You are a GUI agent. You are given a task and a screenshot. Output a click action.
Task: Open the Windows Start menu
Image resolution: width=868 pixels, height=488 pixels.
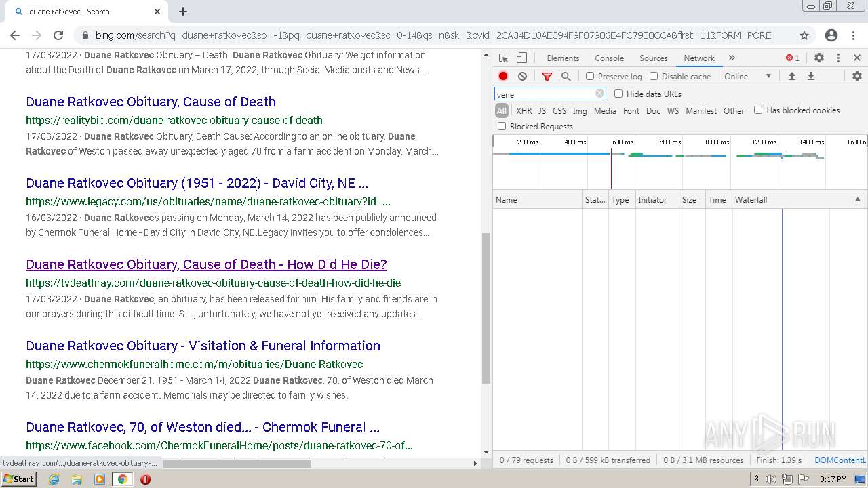click(x=19, y=479)
